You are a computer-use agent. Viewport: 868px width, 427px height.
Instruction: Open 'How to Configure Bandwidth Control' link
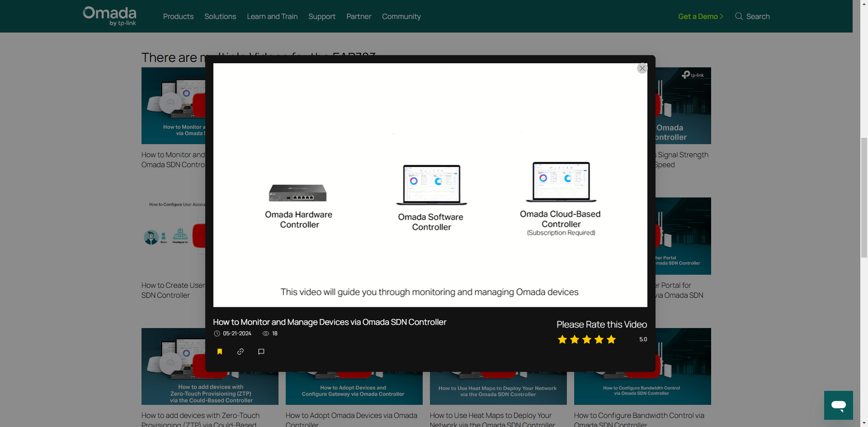[639, 419]
